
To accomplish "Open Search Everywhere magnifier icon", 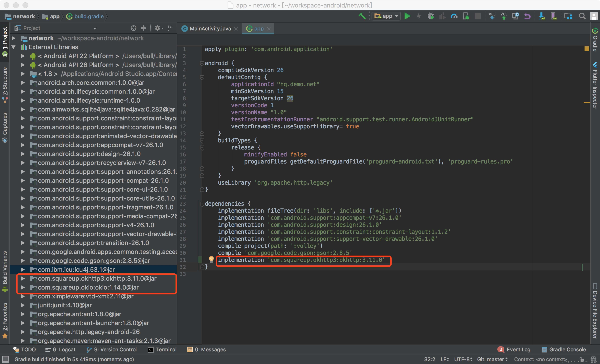I will (582, 16).
